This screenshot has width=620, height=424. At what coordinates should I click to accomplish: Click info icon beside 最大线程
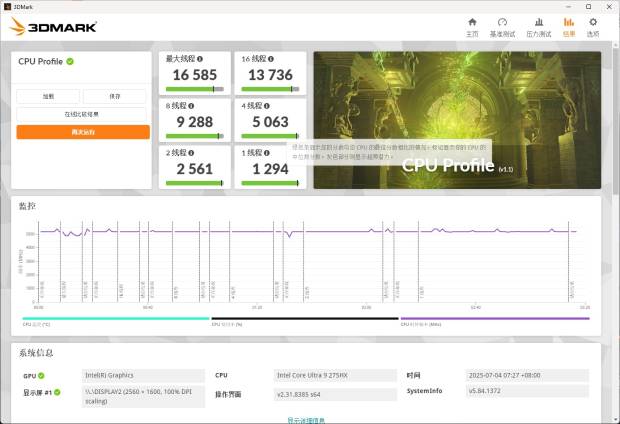[x=200, y=59]
